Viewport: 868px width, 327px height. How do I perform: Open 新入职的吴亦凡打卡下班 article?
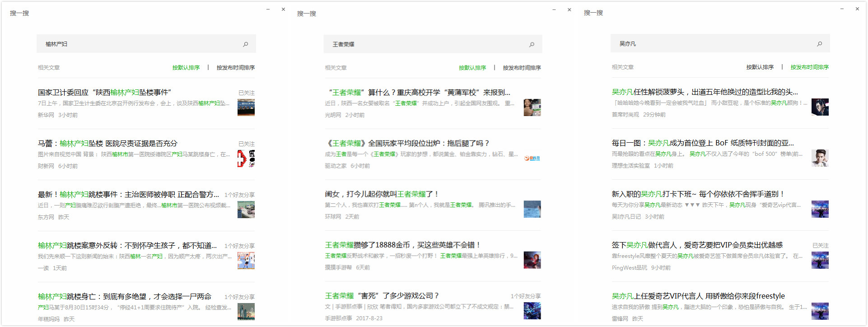(699, 194)
